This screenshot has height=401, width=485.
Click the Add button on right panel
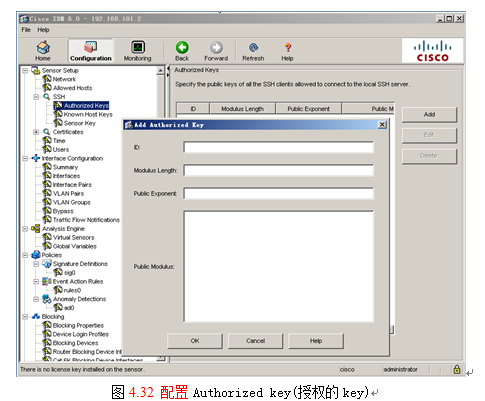point(429,114)
